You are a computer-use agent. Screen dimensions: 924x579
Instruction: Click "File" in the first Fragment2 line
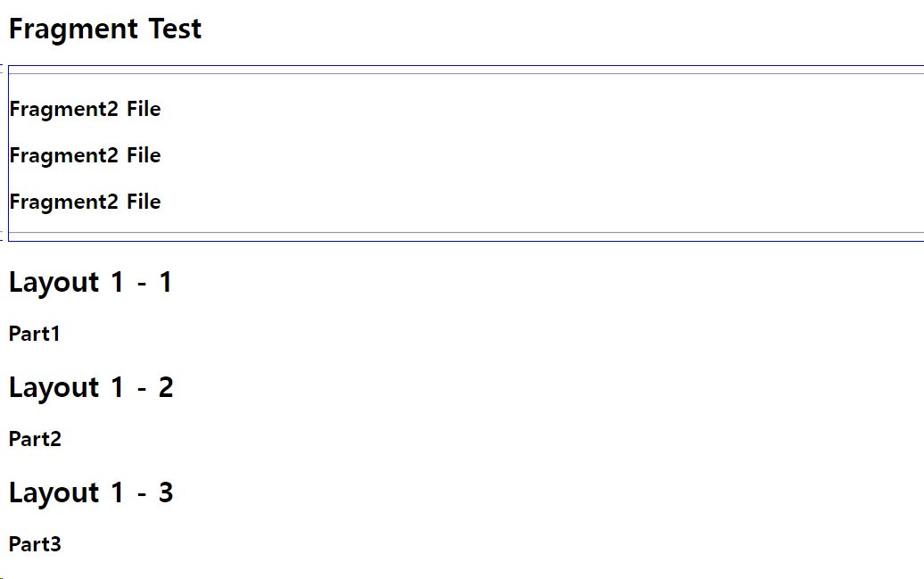pyautogui.click(x=144, y=109)
